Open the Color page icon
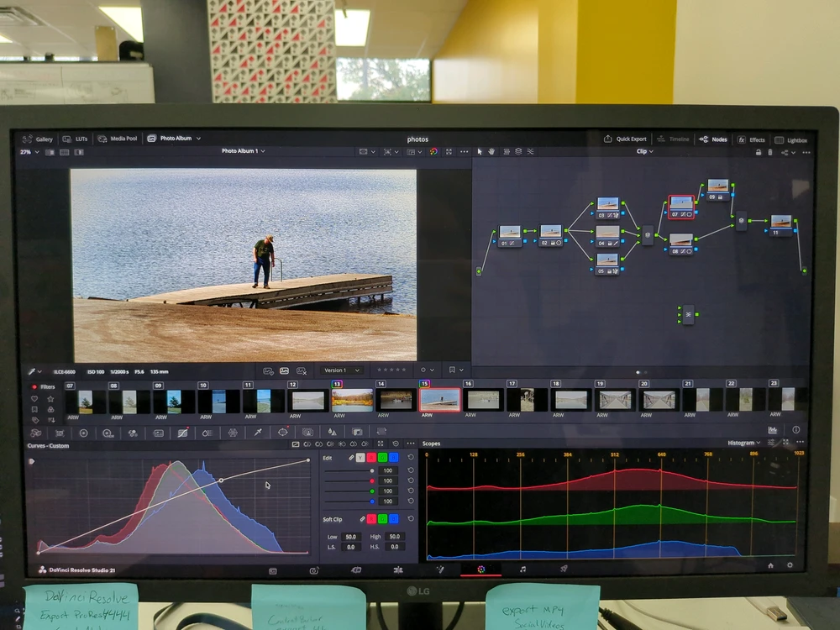Image resolution: width=840 pixels, height=630 pixels. coord(481,569)
